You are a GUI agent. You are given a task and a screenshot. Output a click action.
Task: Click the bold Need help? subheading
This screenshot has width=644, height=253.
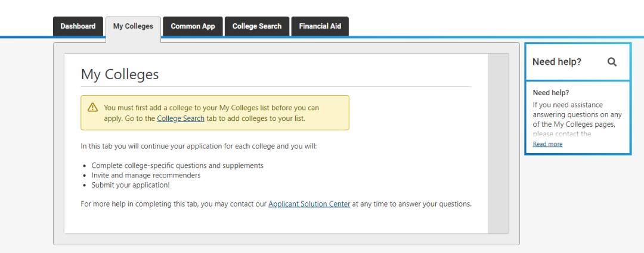point(550,93)
